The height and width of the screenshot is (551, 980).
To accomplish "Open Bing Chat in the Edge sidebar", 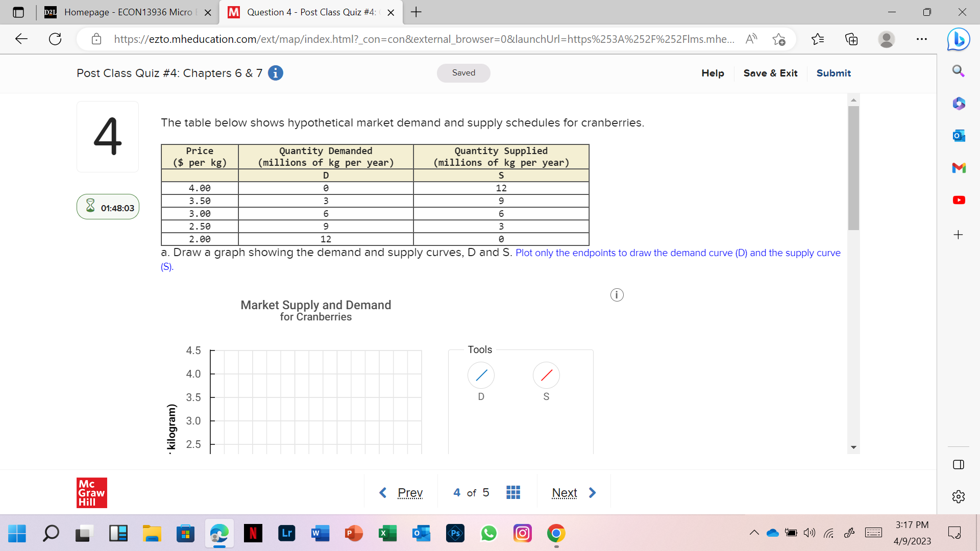I will click(x=959, y=39).
